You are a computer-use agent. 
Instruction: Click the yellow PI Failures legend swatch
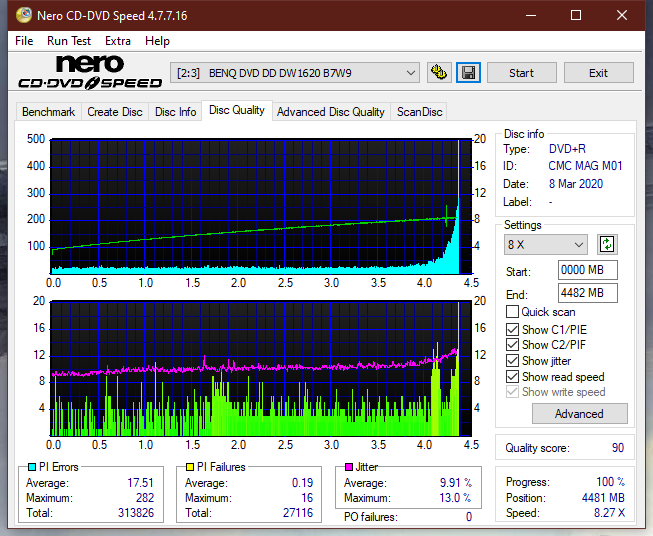(190, 467)
